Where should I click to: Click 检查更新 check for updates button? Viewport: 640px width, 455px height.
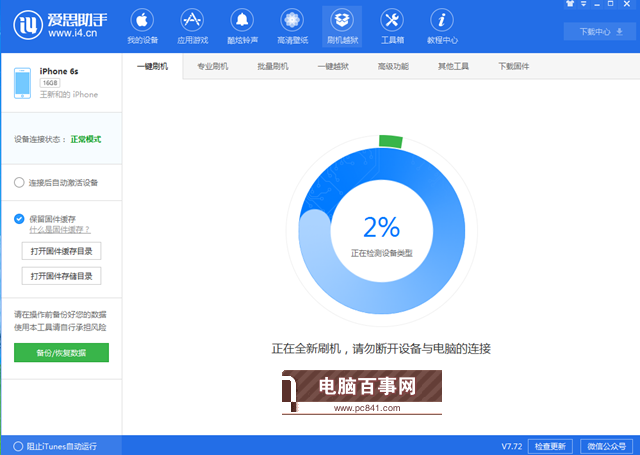550,445
